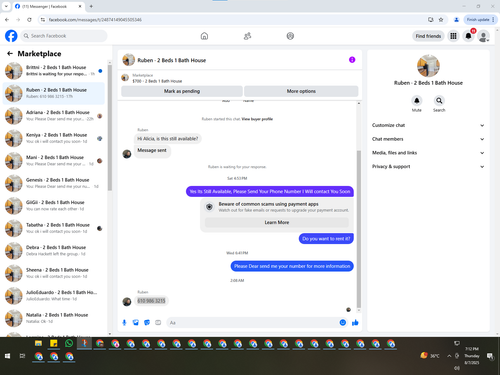
Task: Open GiGii's 2 Beds 1 Bath chat
Action: click(53, 206)
